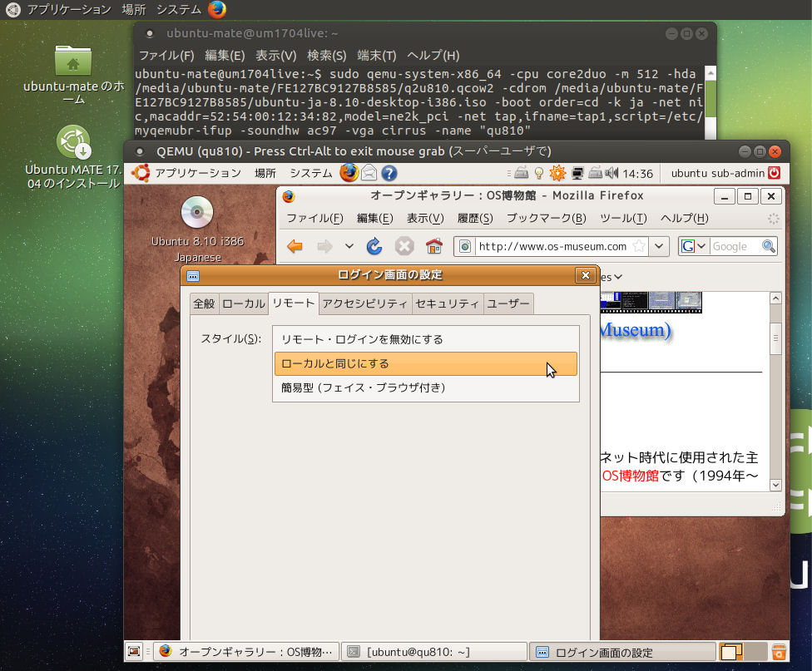
Task: Open Firefox 編集(E) menu
Action: (375, 219)
